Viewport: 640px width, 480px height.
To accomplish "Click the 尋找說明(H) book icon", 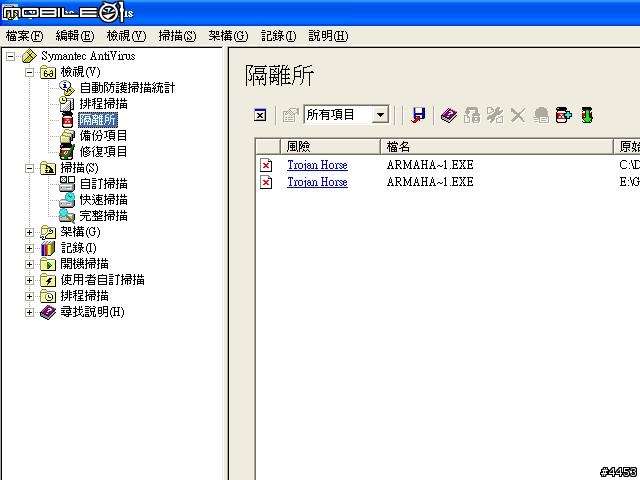I will pyautogui.click(x=48, y=312).
